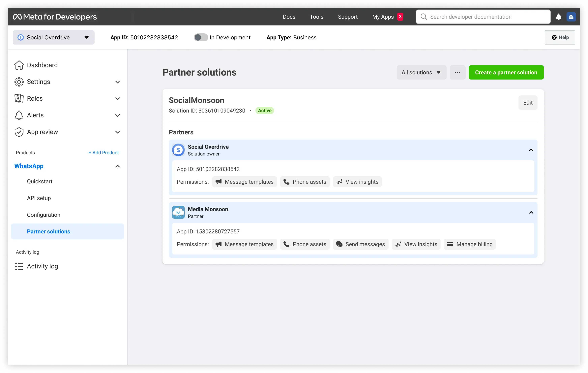The image size is (588, 373).
Task: Open the Social Overdrive app selector
Action: [53, 37]
